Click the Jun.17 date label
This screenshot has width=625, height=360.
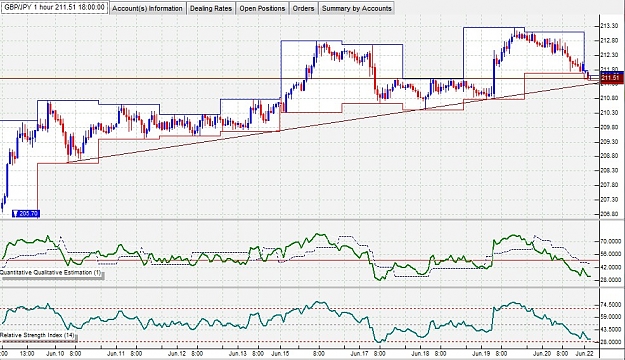(x=359, y=354)
